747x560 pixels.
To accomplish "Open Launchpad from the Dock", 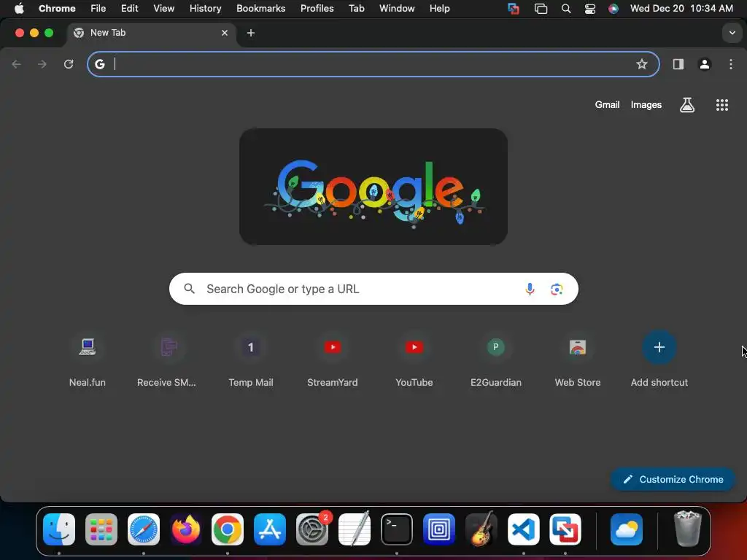I will (x=101, y=529).
